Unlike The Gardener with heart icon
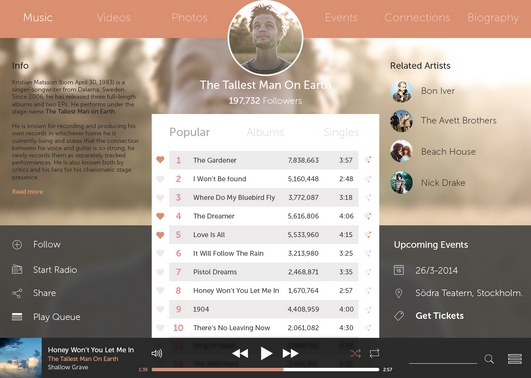 (160, 160)
